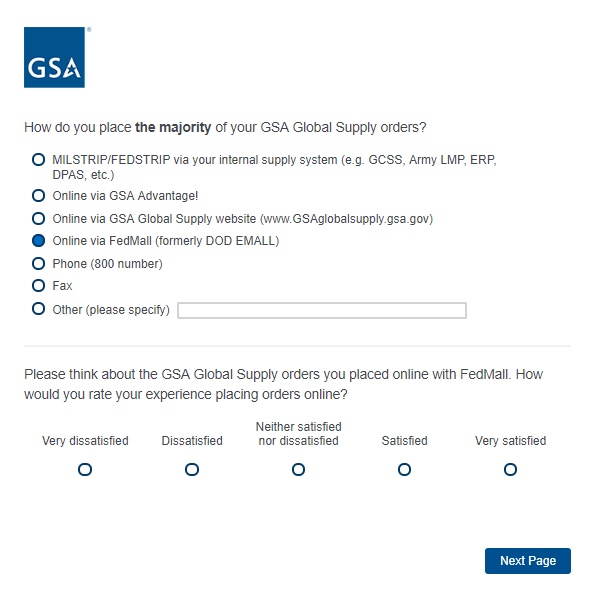This screenshot has width=604, height=616.
Task: Select the Fax radio button
Action: 39,286
